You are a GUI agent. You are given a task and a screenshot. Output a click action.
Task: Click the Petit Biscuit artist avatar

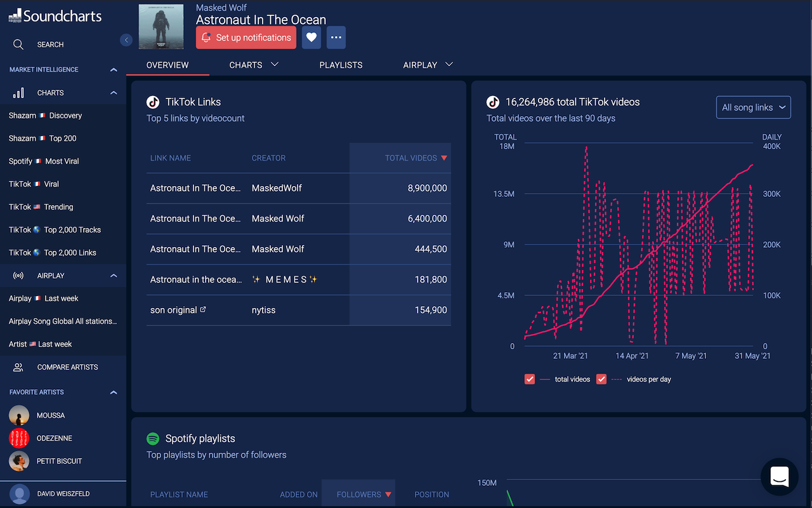click(19, 461)
